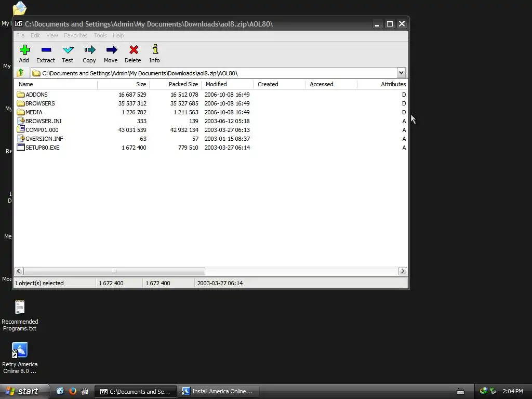Click modified date 2003-01-15 08:37

pyautogui.click(x=227, y=139)
